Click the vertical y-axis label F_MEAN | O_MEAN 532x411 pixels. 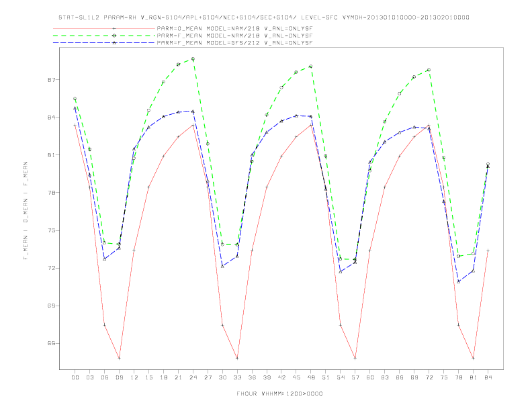[x=26, y=211]
